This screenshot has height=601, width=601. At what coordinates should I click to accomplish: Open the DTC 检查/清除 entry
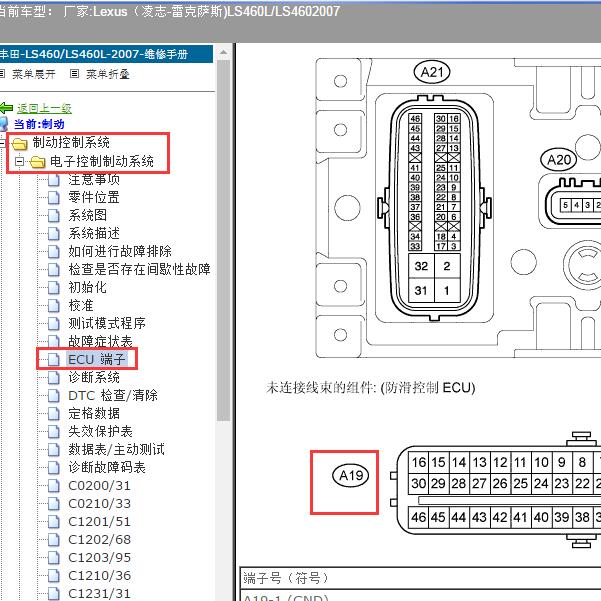pos(113,396)
